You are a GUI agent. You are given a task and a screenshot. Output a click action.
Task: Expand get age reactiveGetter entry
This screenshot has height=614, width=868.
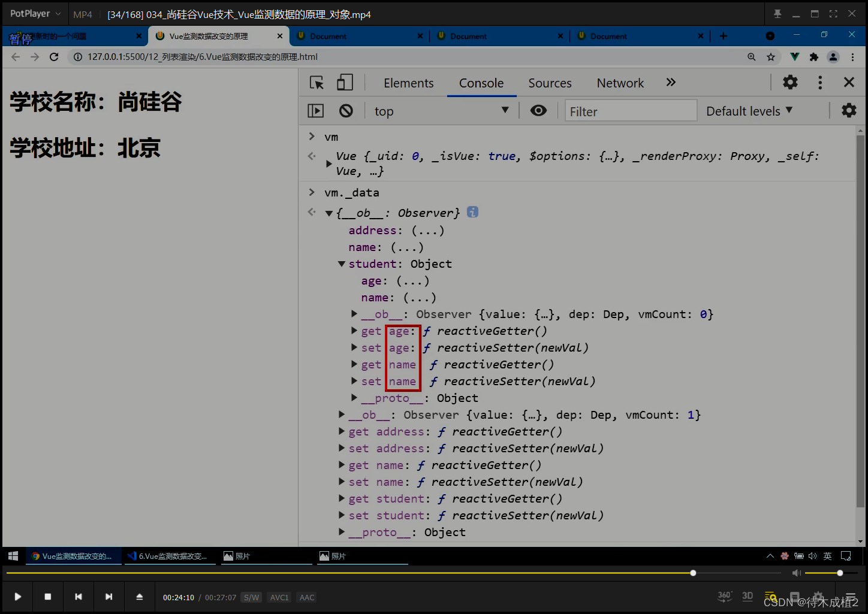coord(354,331)
